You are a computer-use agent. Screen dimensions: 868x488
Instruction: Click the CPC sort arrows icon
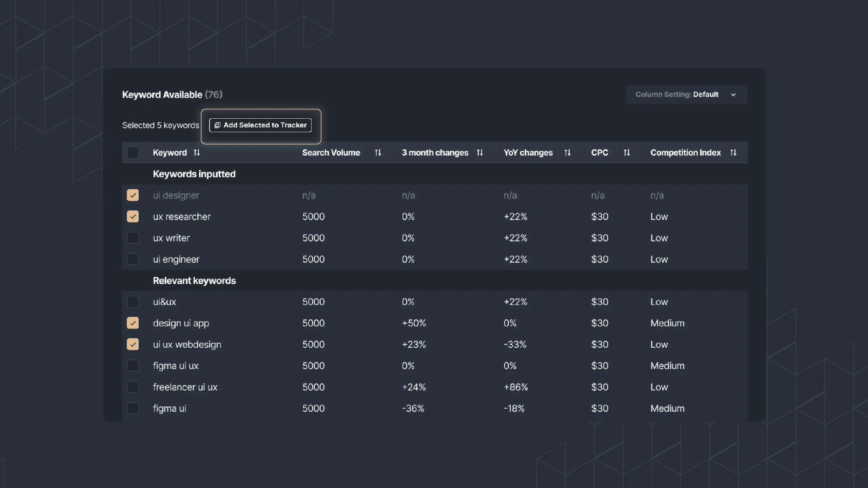(x=627, y=152)
